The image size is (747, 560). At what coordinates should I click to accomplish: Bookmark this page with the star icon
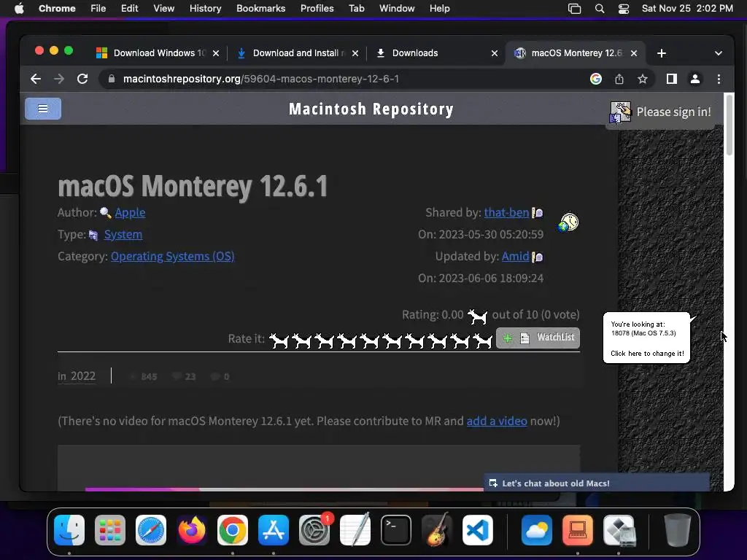pos(642,79)
